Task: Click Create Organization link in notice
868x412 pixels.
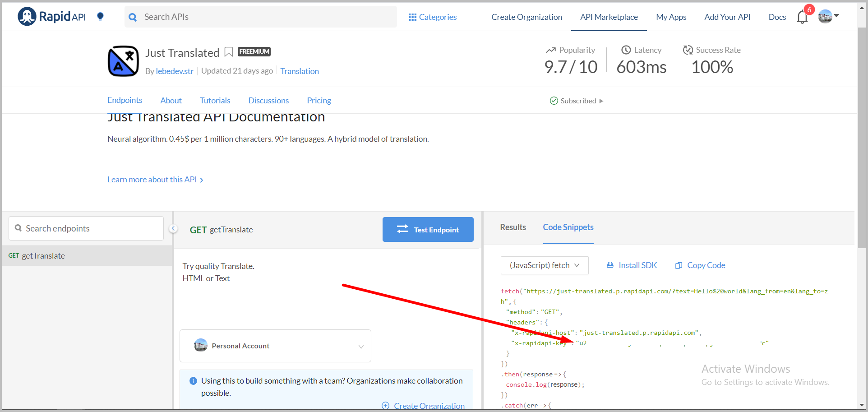Action: click(x=423, y=406)
